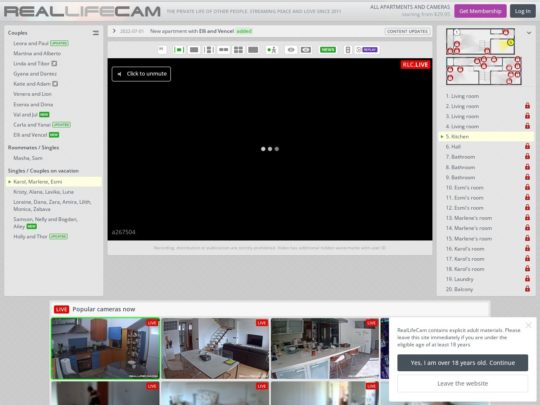Click the square icon next to Katie and Adam

point(55,84)
